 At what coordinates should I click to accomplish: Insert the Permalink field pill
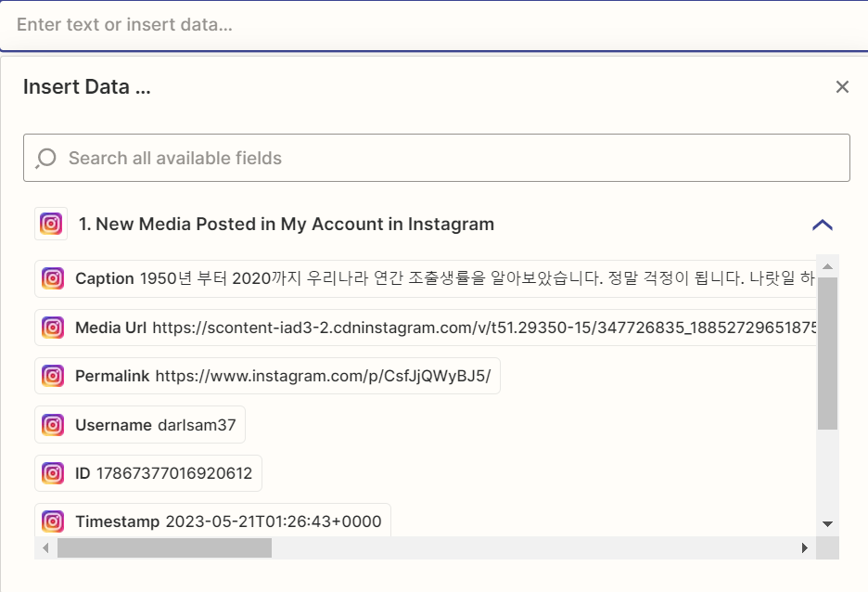coord(267,376)
